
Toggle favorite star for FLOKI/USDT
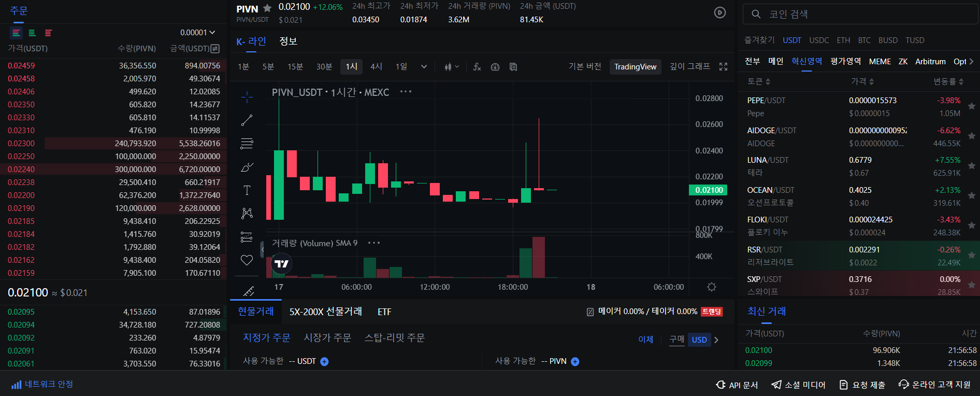click(x=972, y=225)
